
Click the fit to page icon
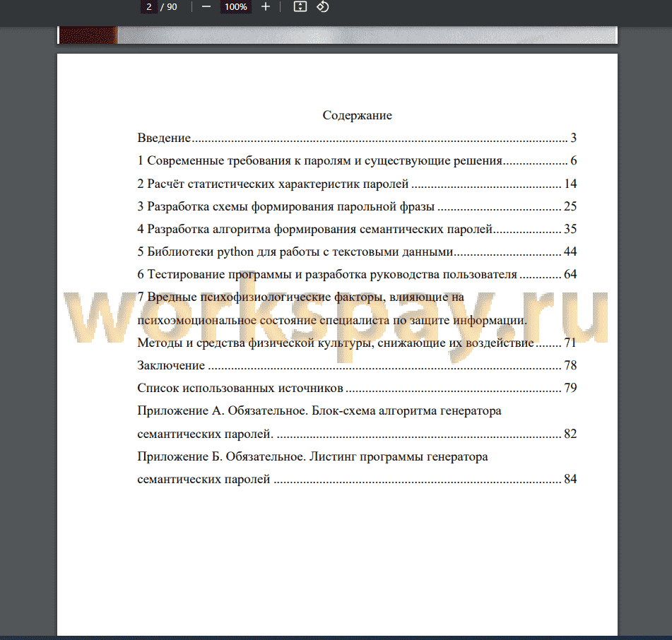300,7
